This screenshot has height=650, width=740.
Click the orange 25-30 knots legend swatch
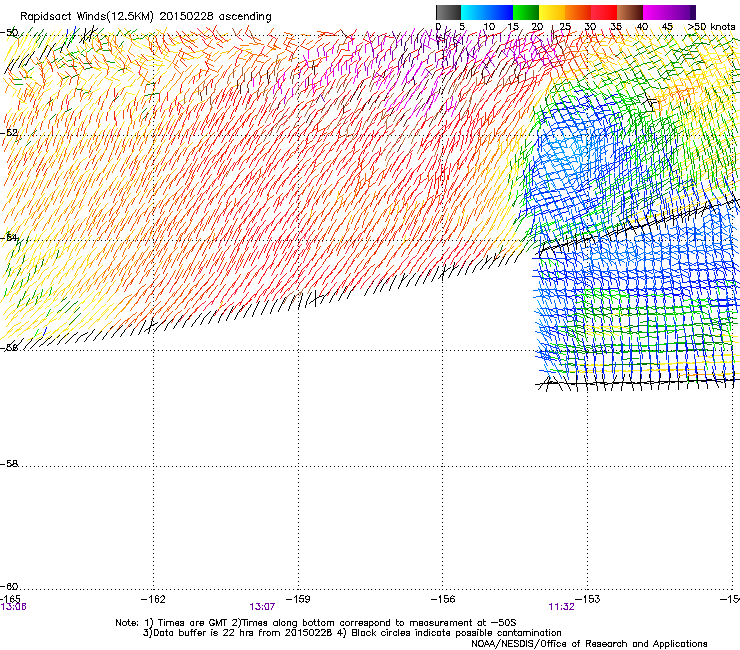(578, 12)
